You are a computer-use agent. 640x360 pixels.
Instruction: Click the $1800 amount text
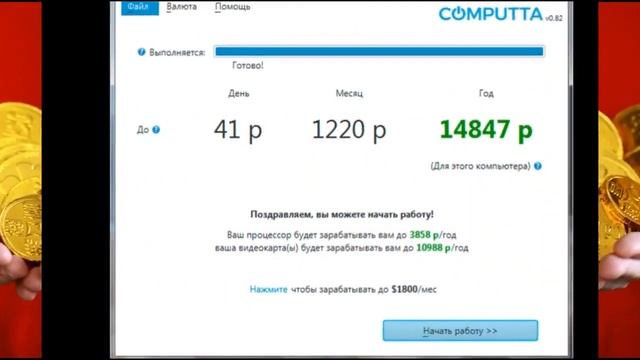(x=404, y=289)
